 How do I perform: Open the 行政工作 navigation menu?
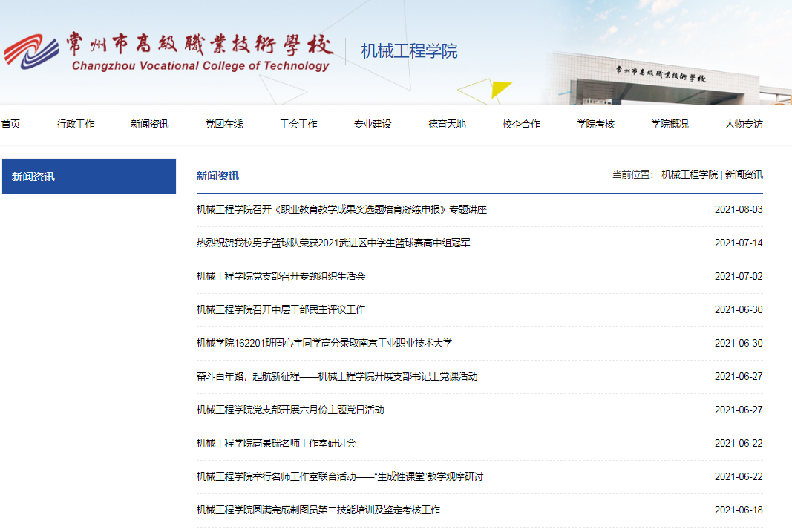pos(76,124)
